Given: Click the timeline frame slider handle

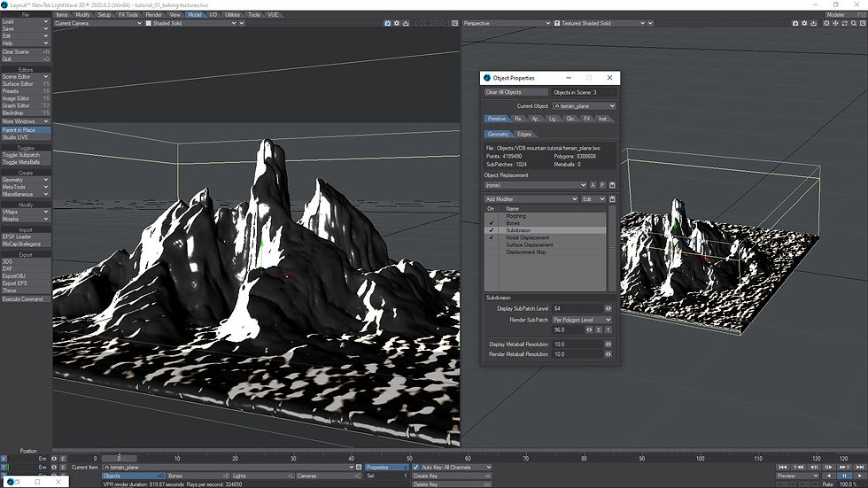Looking at the screenshot, I should [x=120, y=459].
